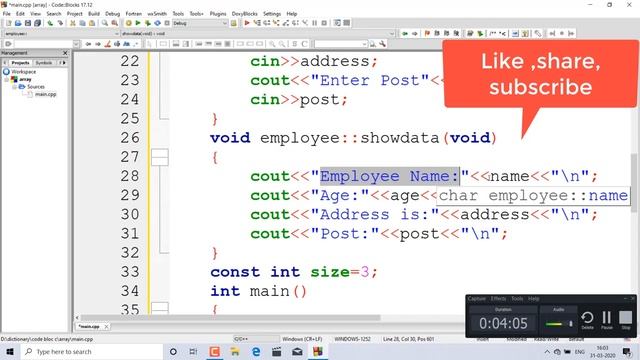Screen dimensions: 640x360
Task: Click the Undo icon
Action: [50, 23]
